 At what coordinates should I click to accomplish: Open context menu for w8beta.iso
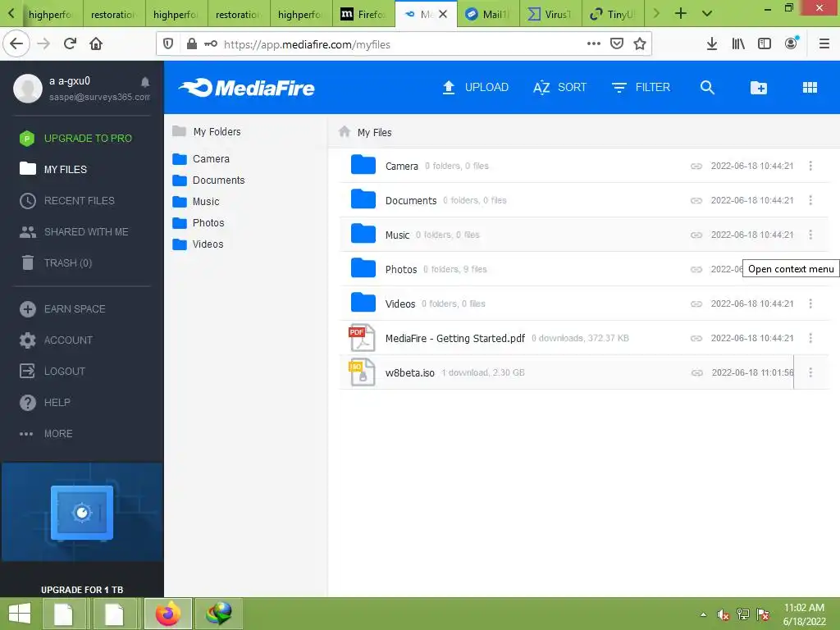(x=810, y=372)
